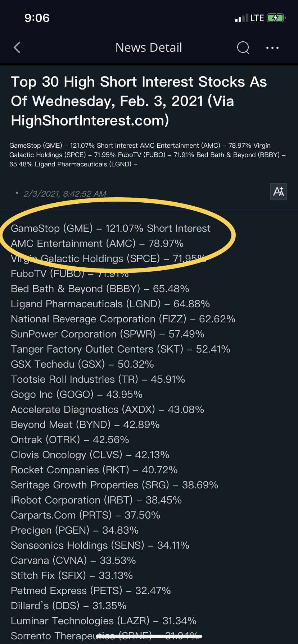Tap the battery charging status icon
Screen dimensions: 298x644
coord(276,18)
